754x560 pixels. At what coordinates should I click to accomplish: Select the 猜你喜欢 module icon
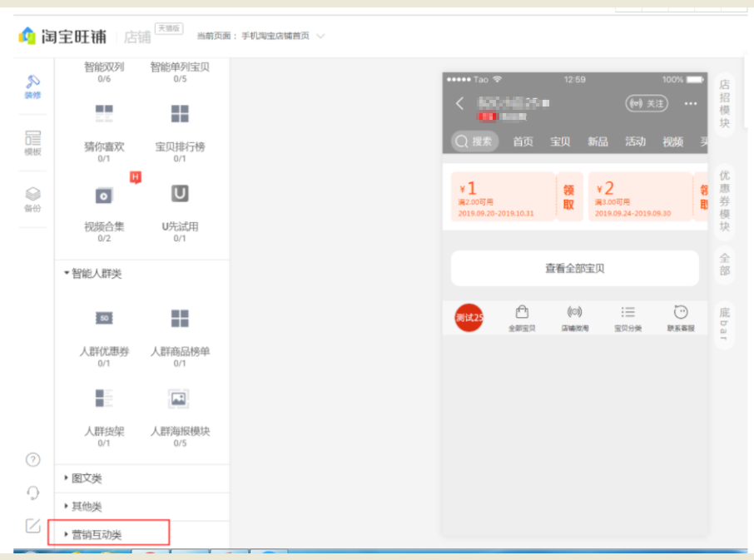click(104, 114)
